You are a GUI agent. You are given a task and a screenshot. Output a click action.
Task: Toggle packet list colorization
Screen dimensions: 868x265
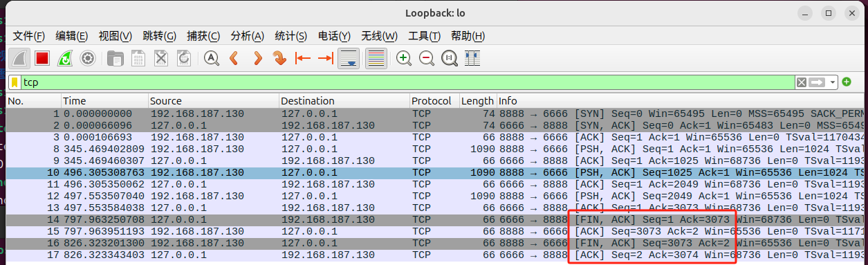[376, 58]
